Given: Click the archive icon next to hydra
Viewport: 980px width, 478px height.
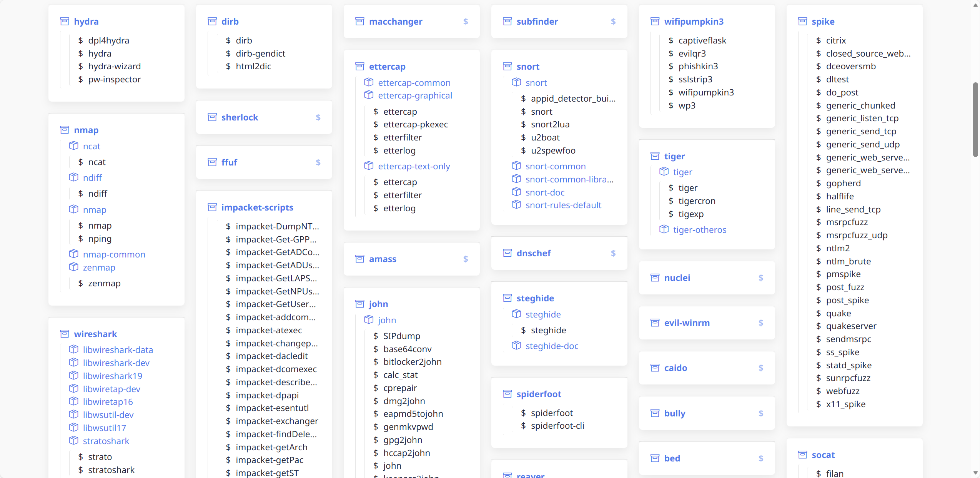Looking at the screenshot, I should (65, 22).
